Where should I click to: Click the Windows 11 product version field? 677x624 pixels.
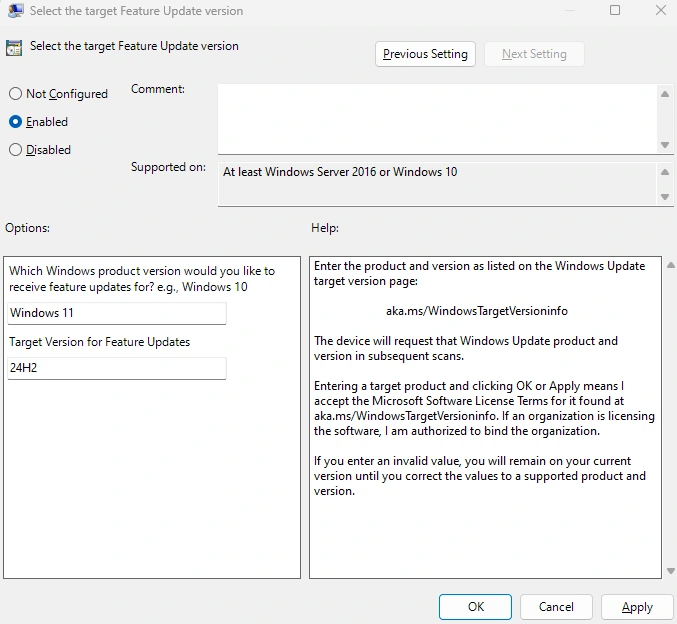(x=116, y=313)
